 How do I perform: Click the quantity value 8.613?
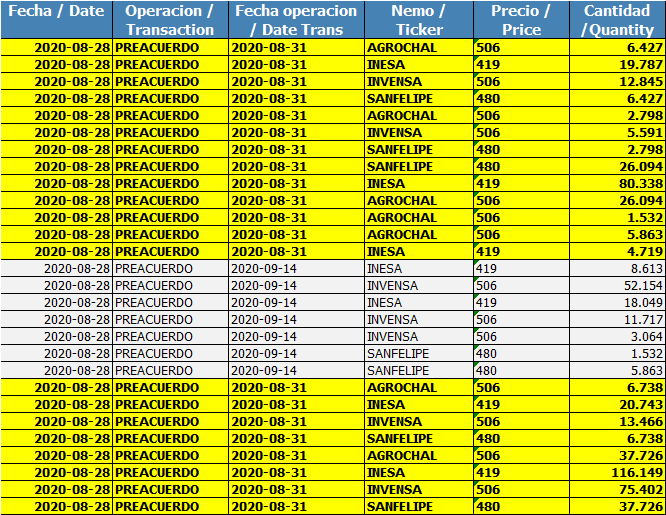coord(618,269)
